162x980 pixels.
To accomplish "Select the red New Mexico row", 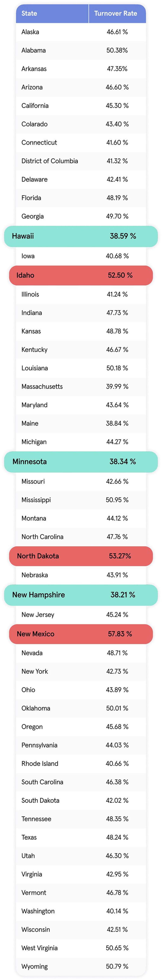I will [81, 634].
